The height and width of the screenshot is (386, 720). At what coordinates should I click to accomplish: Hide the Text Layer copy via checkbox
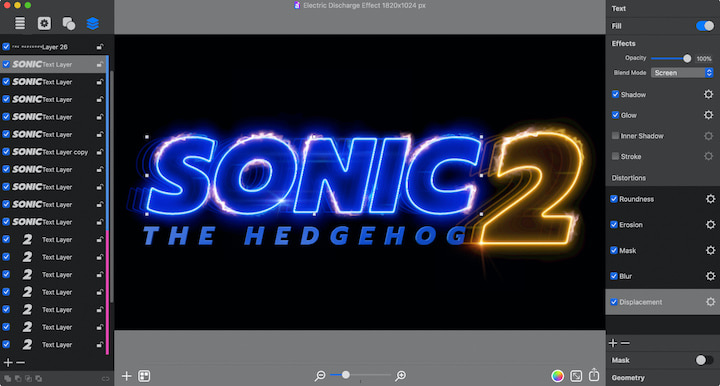click(x=6, y=152)
